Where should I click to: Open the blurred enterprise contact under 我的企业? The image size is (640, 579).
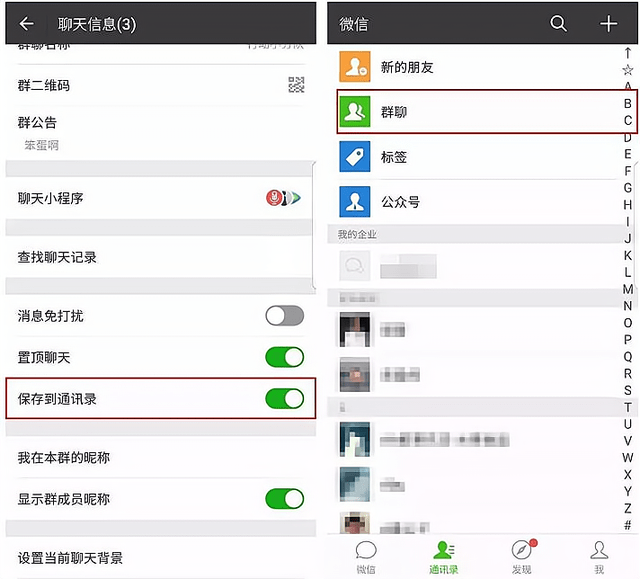point(473,266)
